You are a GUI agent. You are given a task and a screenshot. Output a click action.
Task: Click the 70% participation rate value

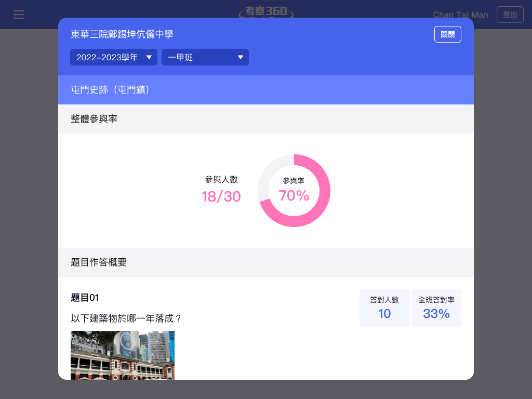pyautogui.click(x=294, y=196)
